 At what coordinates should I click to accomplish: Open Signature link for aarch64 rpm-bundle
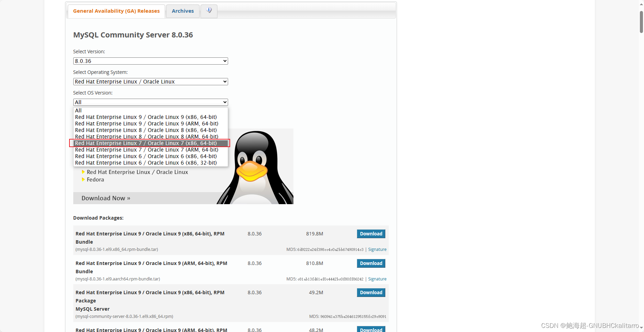(x=377, y=279)
